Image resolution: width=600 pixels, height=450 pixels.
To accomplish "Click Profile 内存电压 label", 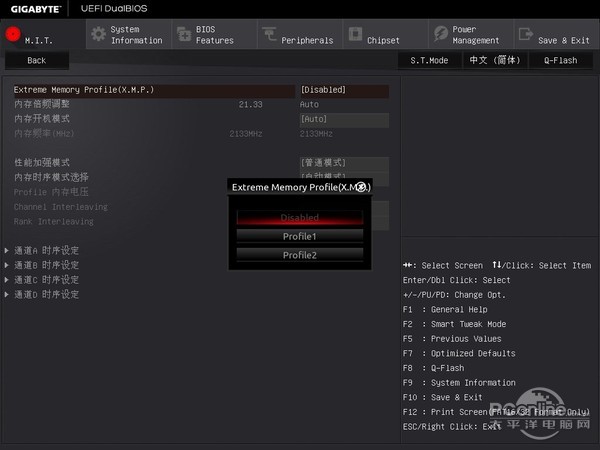I will [x=51, y=192].
